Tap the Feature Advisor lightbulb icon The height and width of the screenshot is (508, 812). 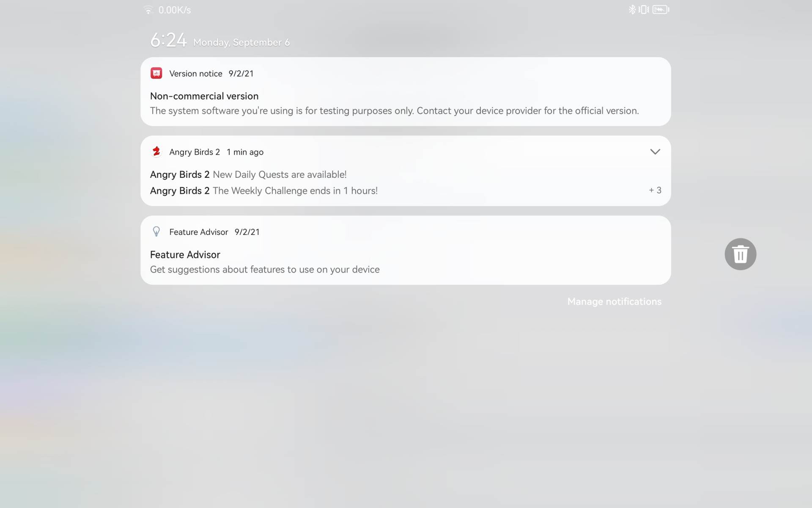point(156,232)
